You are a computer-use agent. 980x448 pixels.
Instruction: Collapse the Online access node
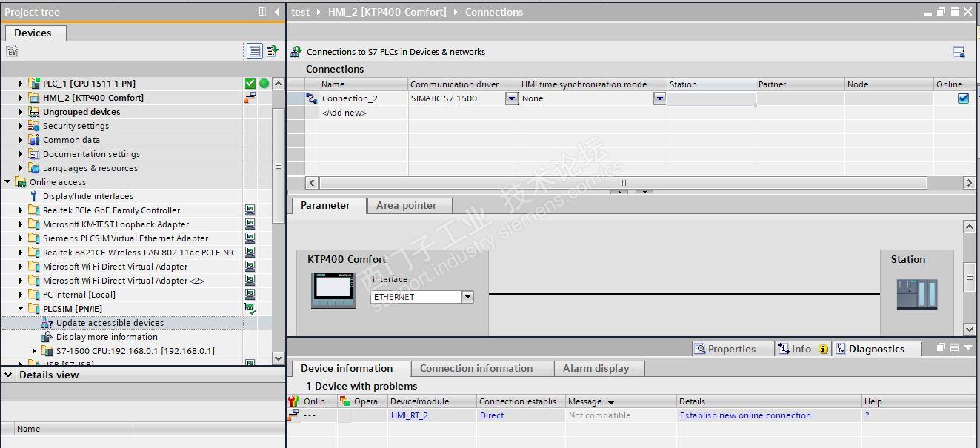click(x=7, y=182)
